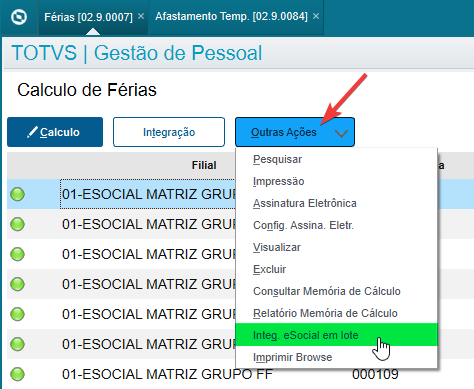Open Relatório Memória de Cálculo
This screenshot has height=389, width=474.
tap(325, 313)
